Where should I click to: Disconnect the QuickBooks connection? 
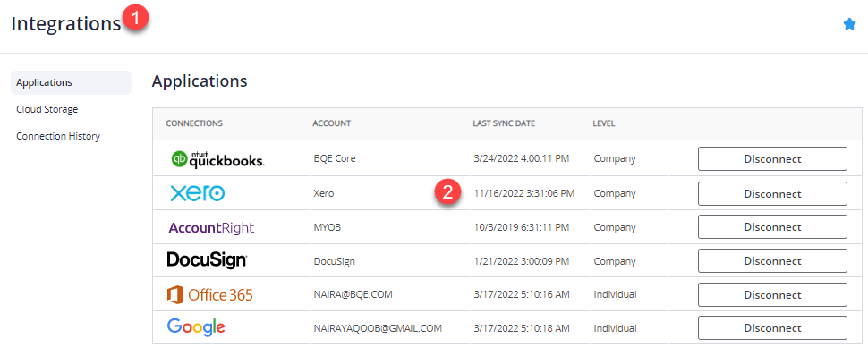coord(772,159)
